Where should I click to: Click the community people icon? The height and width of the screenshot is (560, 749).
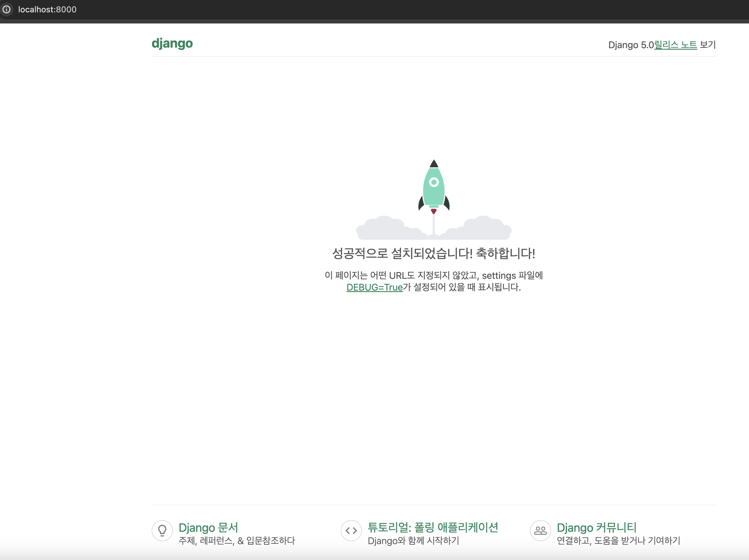[x=540, y=531]
